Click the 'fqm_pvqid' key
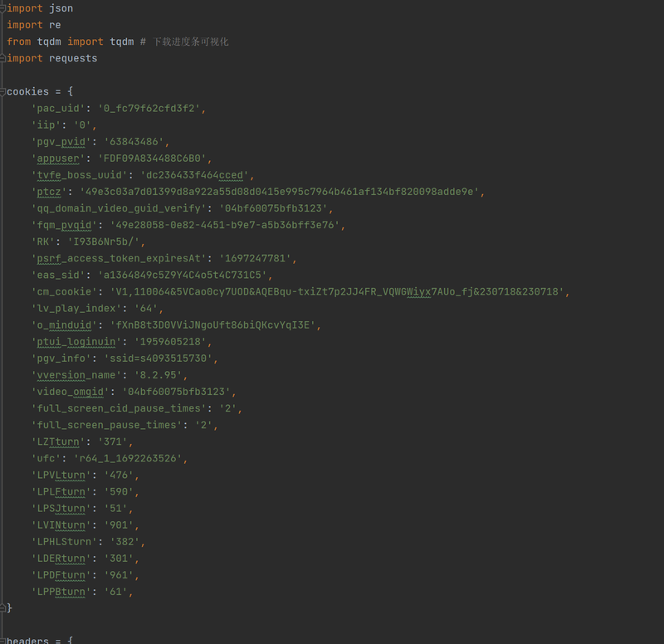664x644 pixels. click(64, 225)
